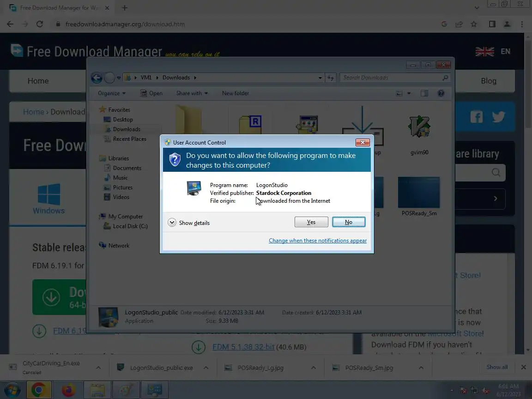Expand Show details in UAC dialog

coord(188,223)
